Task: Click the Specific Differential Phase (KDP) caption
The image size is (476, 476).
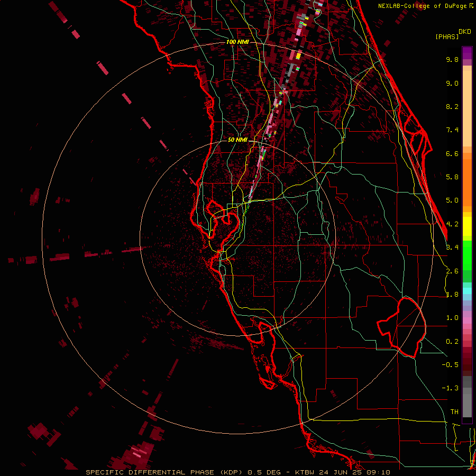Action: [x=164, y=472]
